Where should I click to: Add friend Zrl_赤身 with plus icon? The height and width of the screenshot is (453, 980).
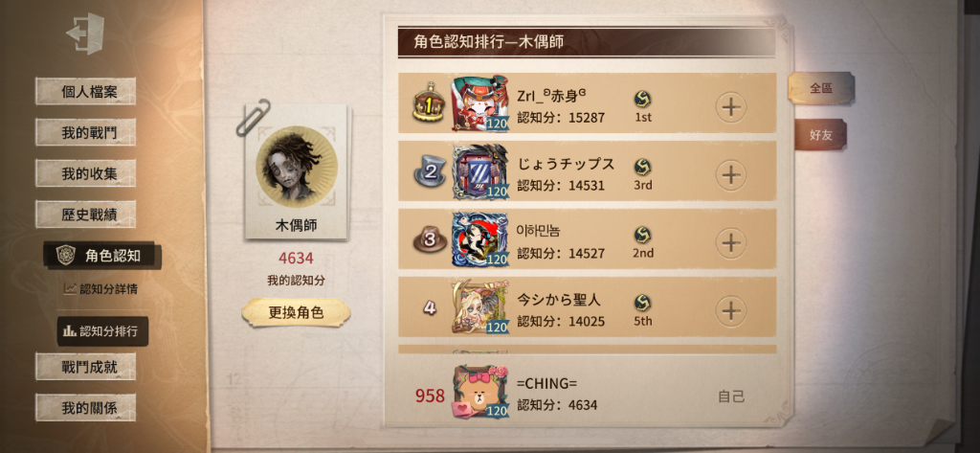[x=730, y=107]
